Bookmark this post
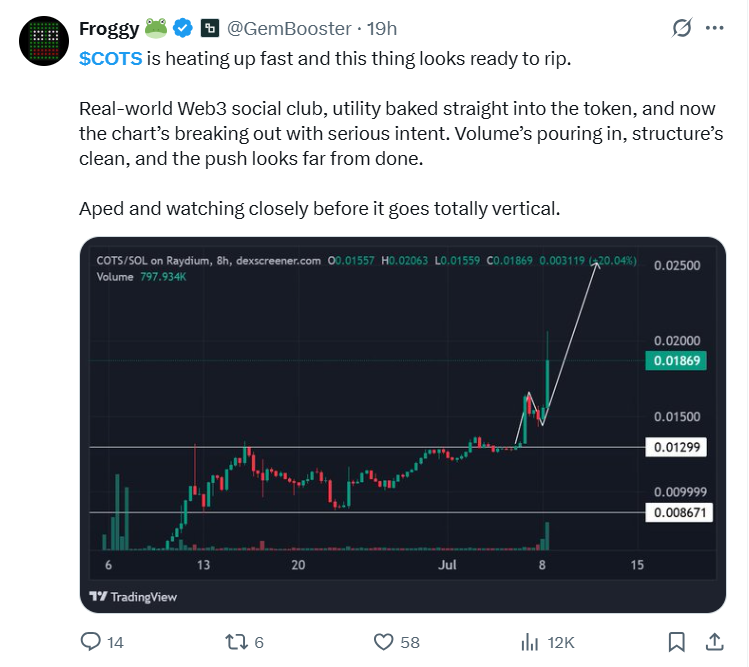The height and width of the screenshot is (667, 749). tap(676, 642)
